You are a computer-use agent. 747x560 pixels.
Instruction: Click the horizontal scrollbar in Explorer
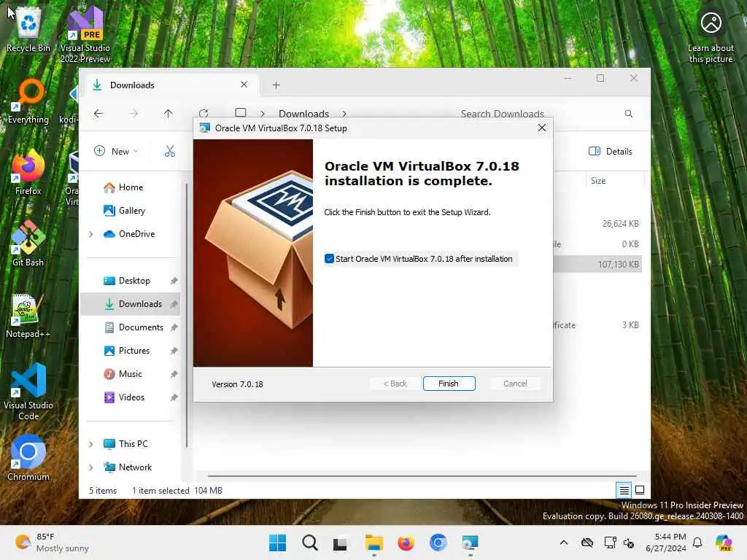tap(422, 475)
